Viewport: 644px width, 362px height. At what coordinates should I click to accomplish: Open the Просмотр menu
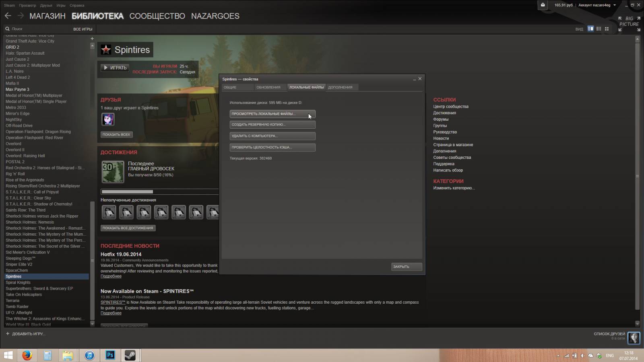(27, 6)
